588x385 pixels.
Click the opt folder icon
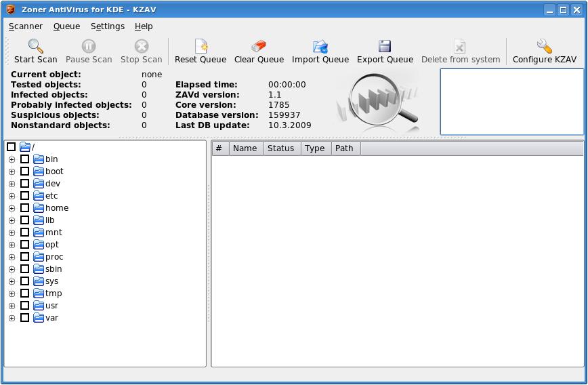point(39,245)
